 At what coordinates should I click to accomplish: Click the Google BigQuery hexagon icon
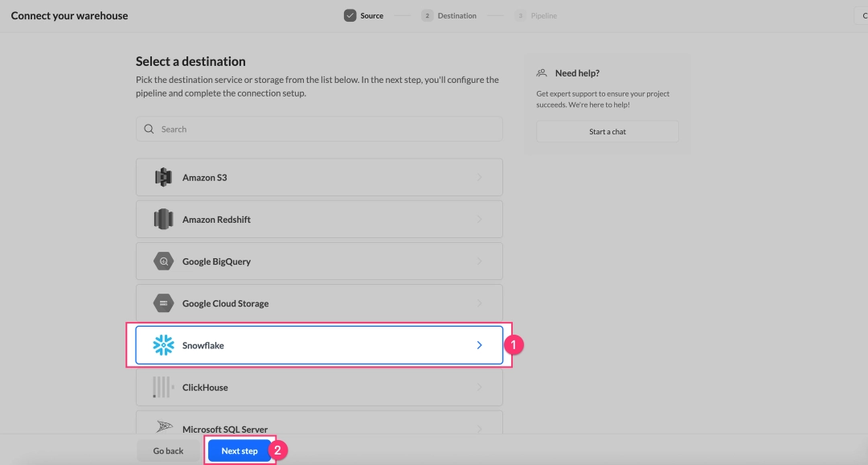point(163,261)
